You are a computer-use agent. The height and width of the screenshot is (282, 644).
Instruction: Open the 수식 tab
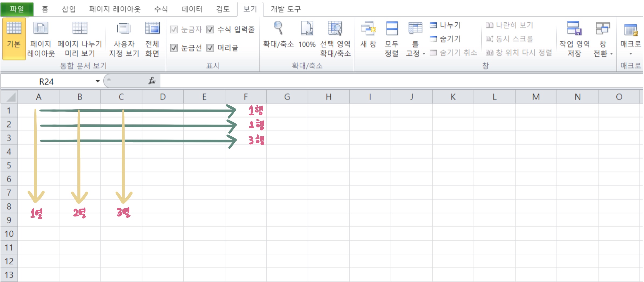tap(161, 9)
